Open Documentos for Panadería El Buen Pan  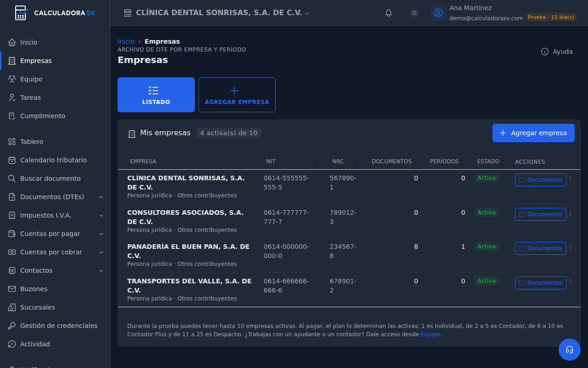tap(540, 248)
